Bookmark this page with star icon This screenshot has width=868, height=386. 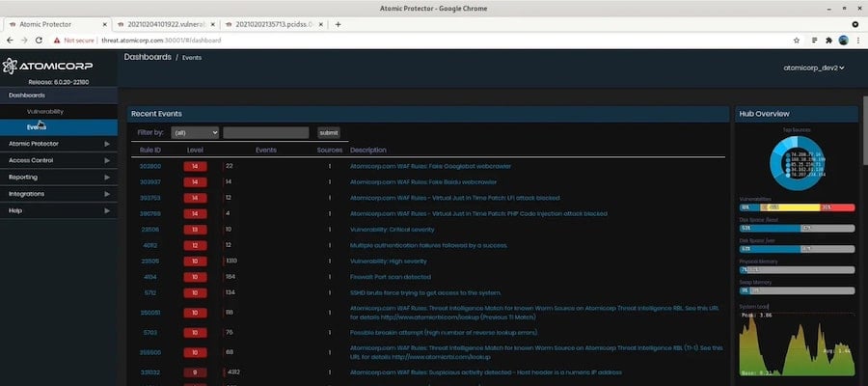797,41
